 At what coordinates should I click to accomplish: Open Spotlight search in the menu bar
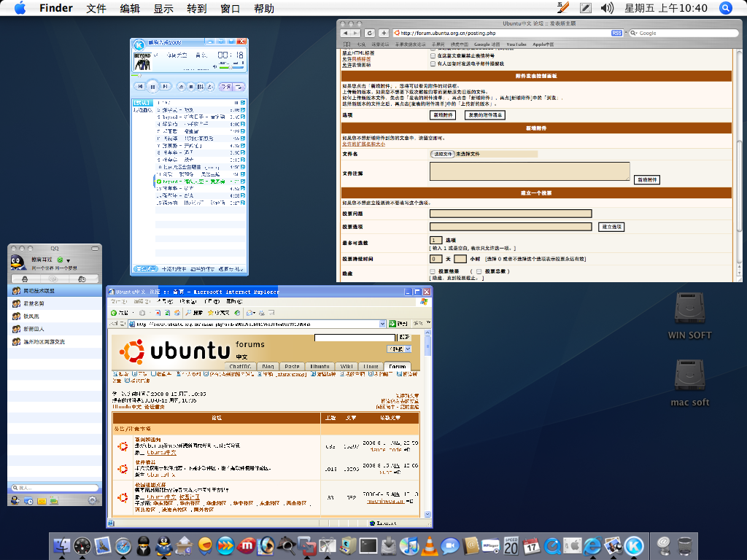(x=726, y=8)
